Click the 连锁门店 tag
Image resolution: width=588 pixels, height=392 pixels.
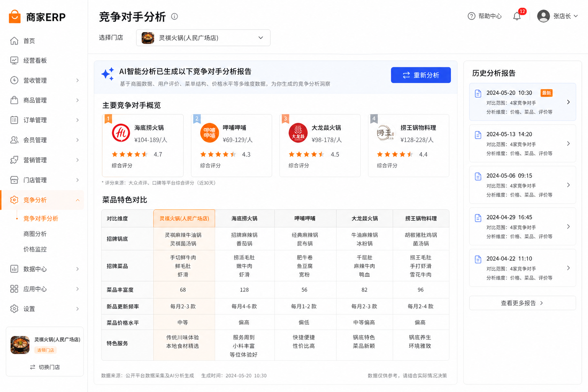tap(45, 350)
